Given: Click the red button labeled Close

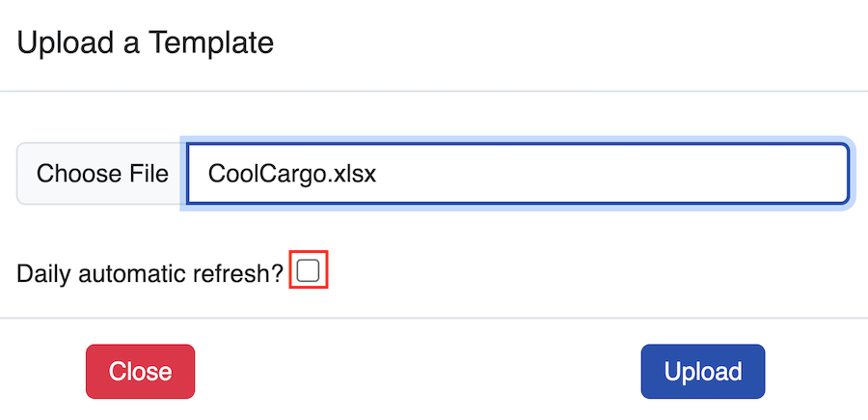Looking at the screenshot, I should [140, 372].
